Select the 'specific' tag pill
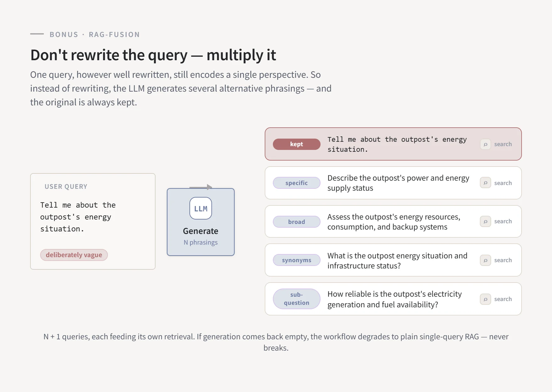This screenshot has width=552, height=392. coord(297,183)
